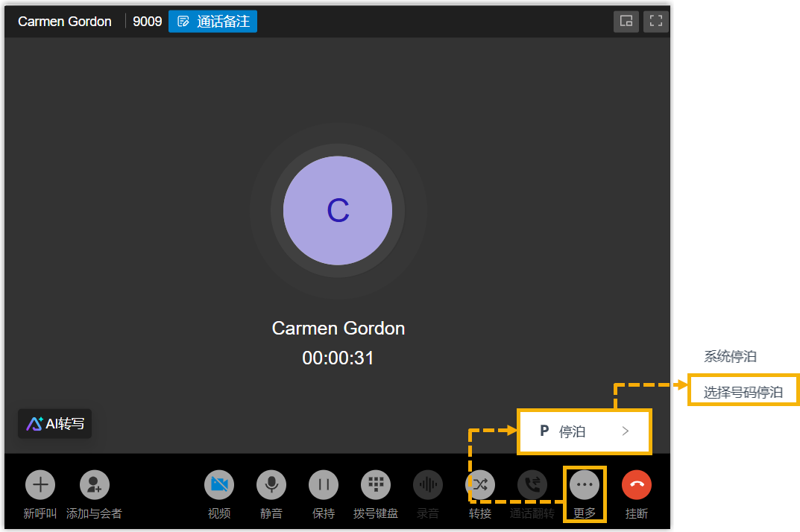Screen dimensions: 800x532
Task: Open the dial keypad (拨号键盘)
Action: point(376,485)
